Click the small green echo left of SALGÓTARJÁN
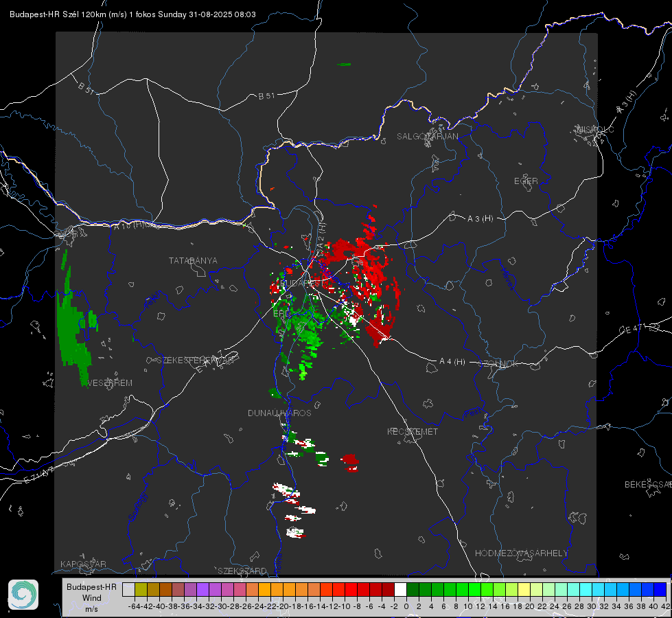The width and height of the screenshot is (672, 618). (x=344, y=65)
